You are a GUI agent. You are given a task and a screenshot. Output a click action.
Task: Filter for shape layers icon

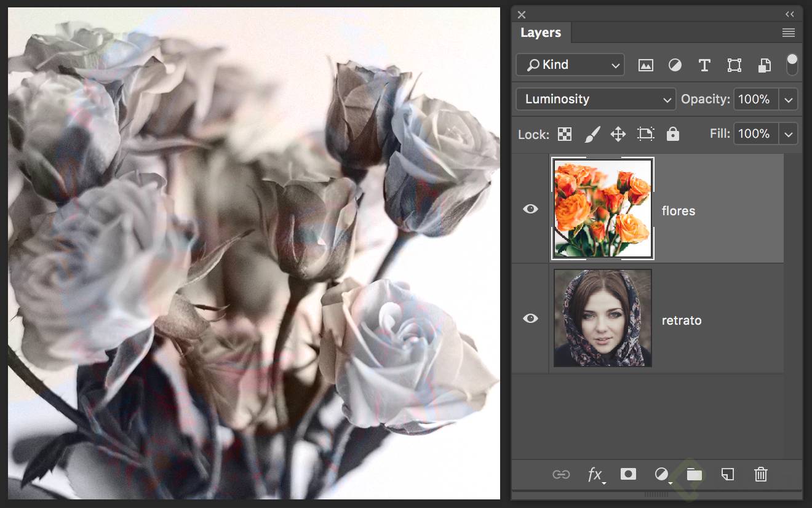(734, 65)
